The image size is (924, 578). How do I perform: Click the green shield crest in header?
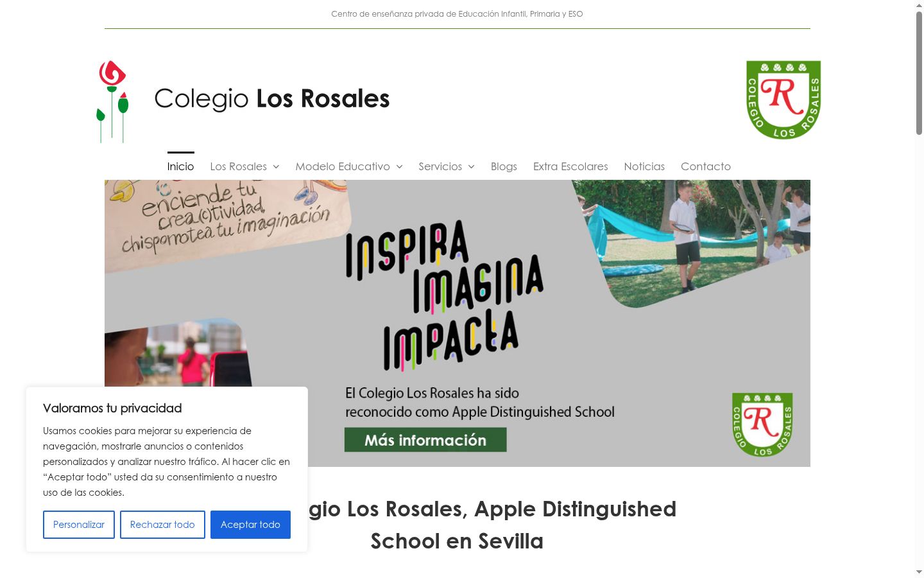pyautogui.click(x=783, y=100)
